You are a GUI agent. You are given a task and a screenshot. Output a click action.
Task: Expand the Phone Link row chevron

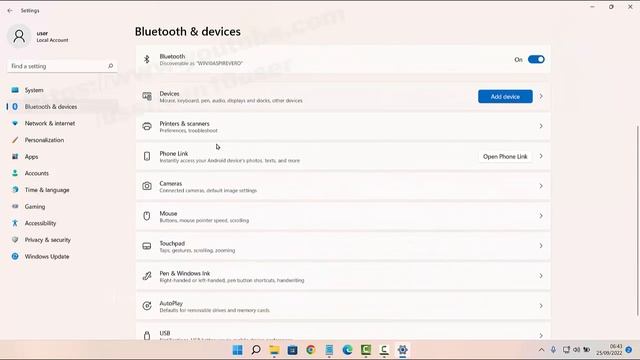coord(541,156)
